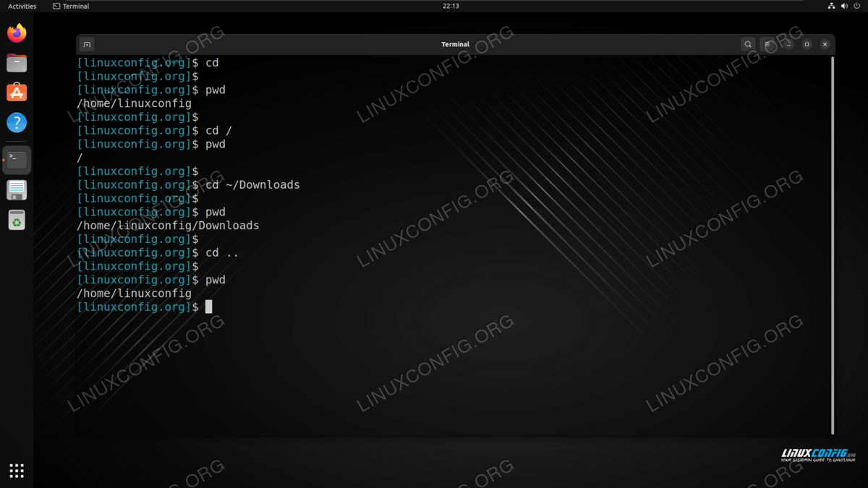The height and width of the screenshot is (488, 868).
Task: Show the applications grid
Action: (17, 471)
